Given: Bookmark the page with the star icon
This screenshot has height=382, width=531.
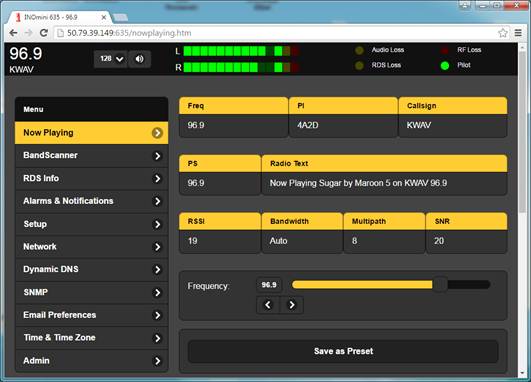Looking at the screenshot, I should tap(503, 33).
